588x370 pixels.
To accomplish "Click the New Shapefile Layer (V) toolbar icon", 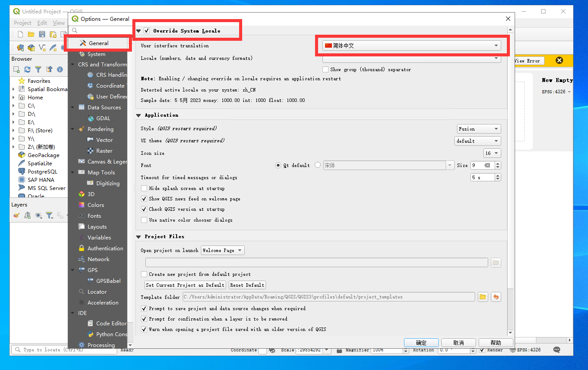I will [x=42, y=47].
